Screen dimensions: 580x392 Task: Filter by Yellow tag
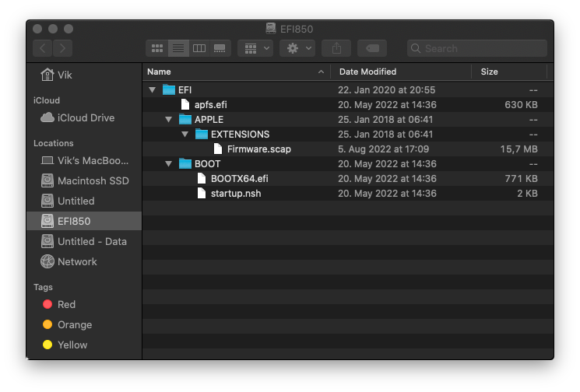coord(84,345)
